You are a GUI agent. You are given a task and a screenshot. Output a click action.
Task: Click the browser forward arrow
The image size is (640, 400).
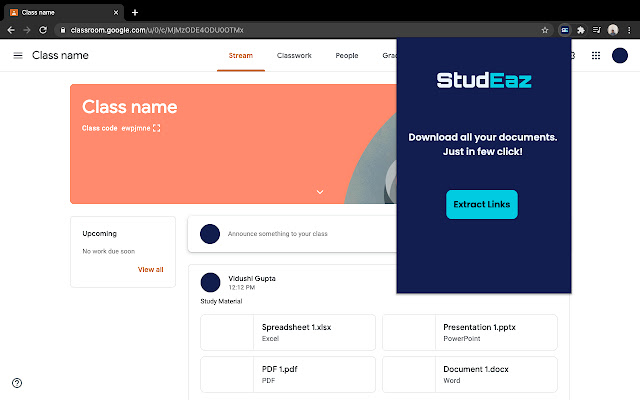coord(27,30)
